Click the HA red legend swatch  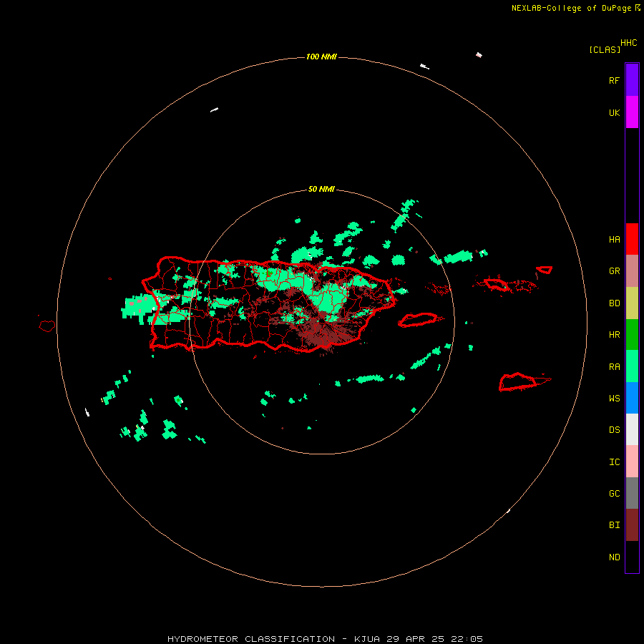[632, 239]
